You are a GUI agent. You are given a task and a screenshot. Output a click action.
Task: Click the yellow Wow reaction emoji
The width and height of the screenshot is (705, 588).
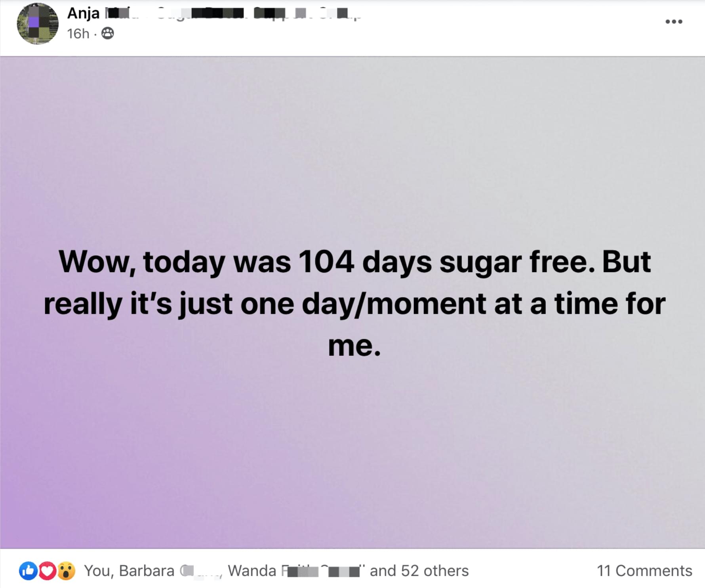66,571
